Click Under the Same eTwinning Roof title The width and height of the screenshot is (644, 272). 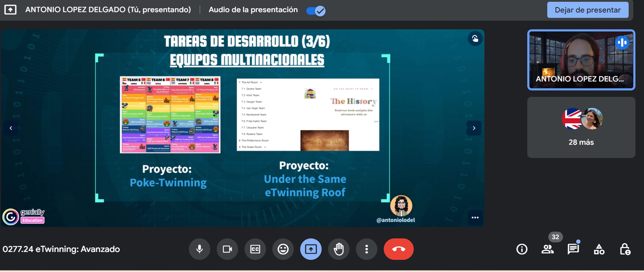pos(305,186)
